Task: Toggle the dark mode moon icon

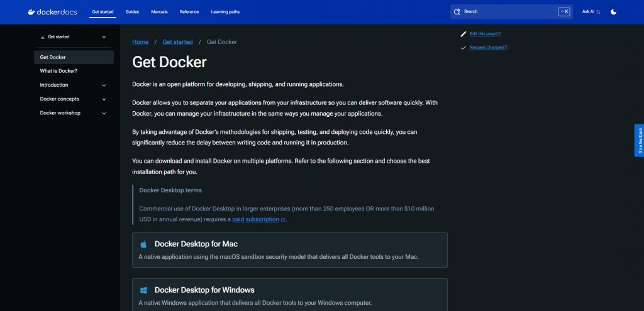Action: [614, 12]
